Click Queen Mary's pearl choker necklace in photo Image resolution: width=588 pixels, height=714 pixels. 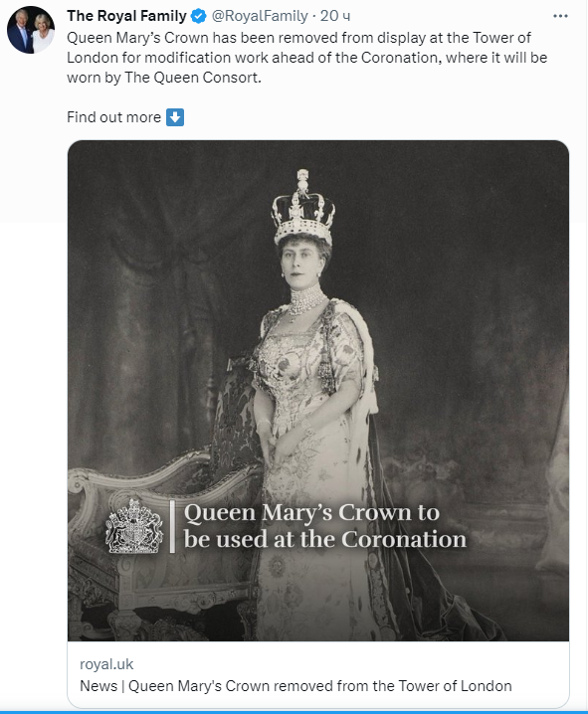point(307,300)
